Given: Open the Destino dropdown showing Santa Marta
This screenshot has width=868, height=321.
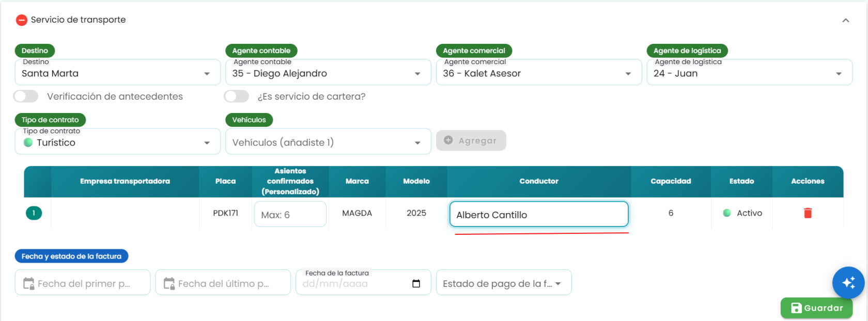Looking at the screenshot, I should pyautogui.click(x=118, y=73).
